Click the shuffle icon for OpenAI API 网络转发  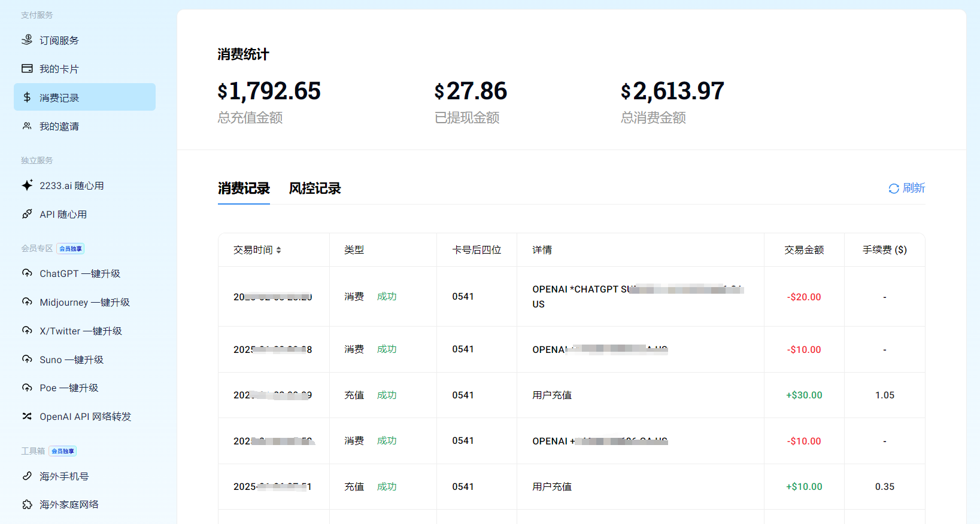tap(27, 416)
